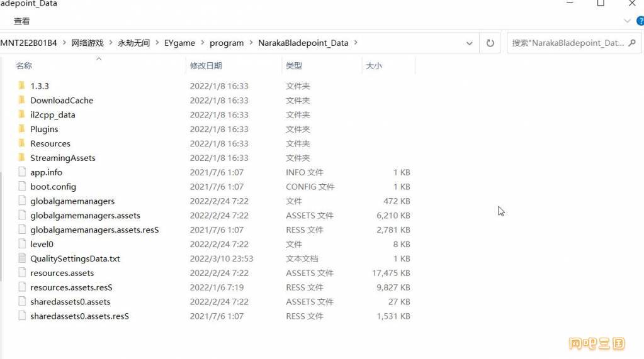Click the size value 1,531 KB
Screen dimensions: 644x359
(x=393, y=316)
